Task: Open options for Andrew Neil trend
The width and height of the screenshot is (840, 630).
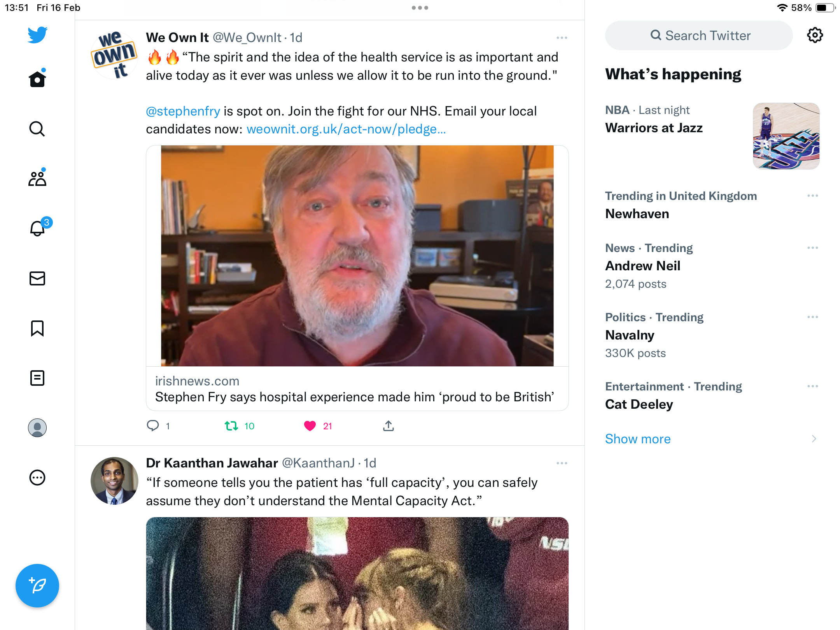Action: click(x=813, y=248)
